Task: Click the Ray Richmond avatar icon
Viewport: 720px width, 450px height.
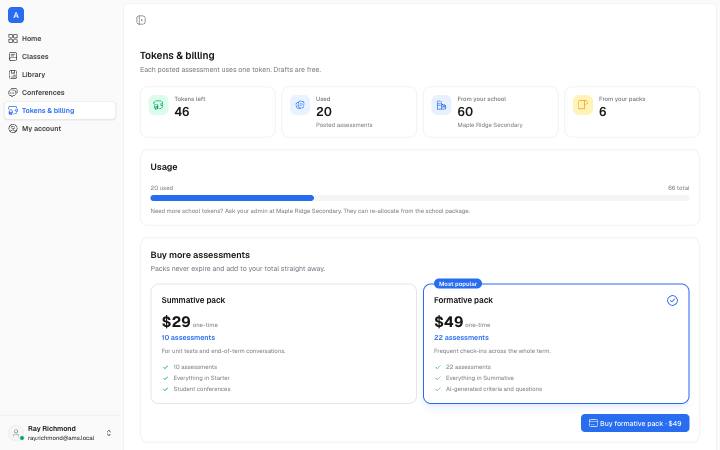Action: point(16,433)
